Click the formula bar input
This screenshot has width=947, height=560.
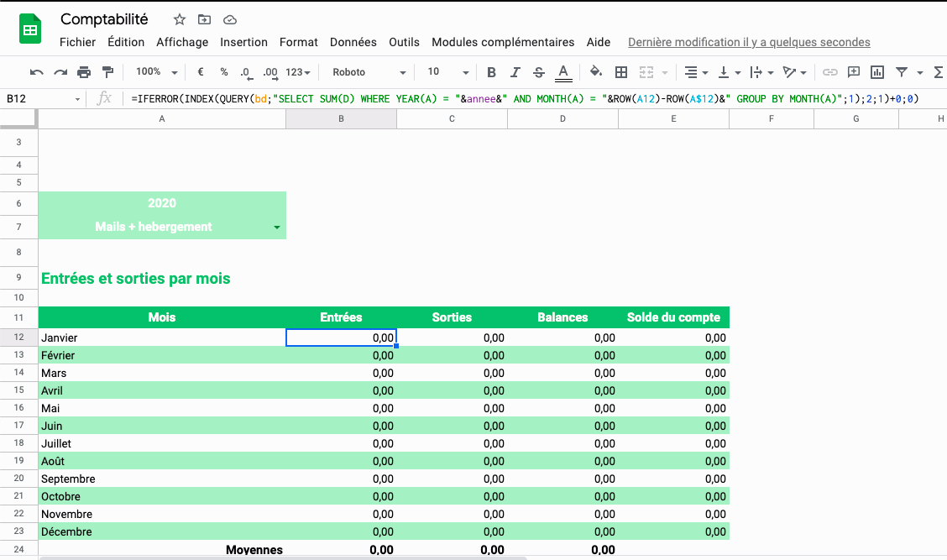(525, 99)
